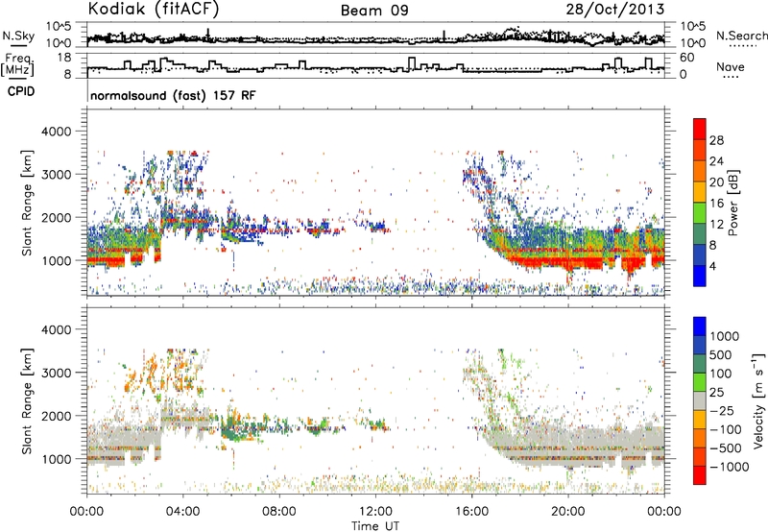The image size is (768, 532).
Task: Click the 'Kodiak (fitACF)' title text
Action: tap(154, 10)
